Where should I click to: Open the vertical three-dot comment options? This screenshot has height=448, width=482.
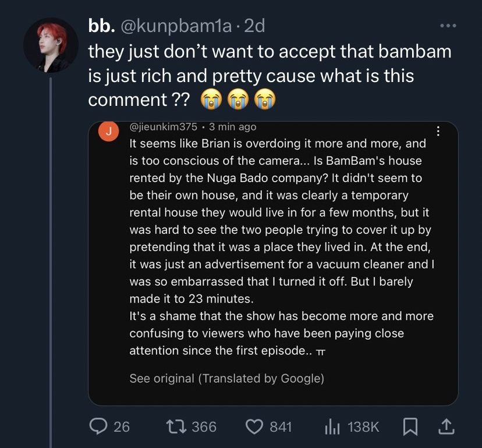[438, 131]
